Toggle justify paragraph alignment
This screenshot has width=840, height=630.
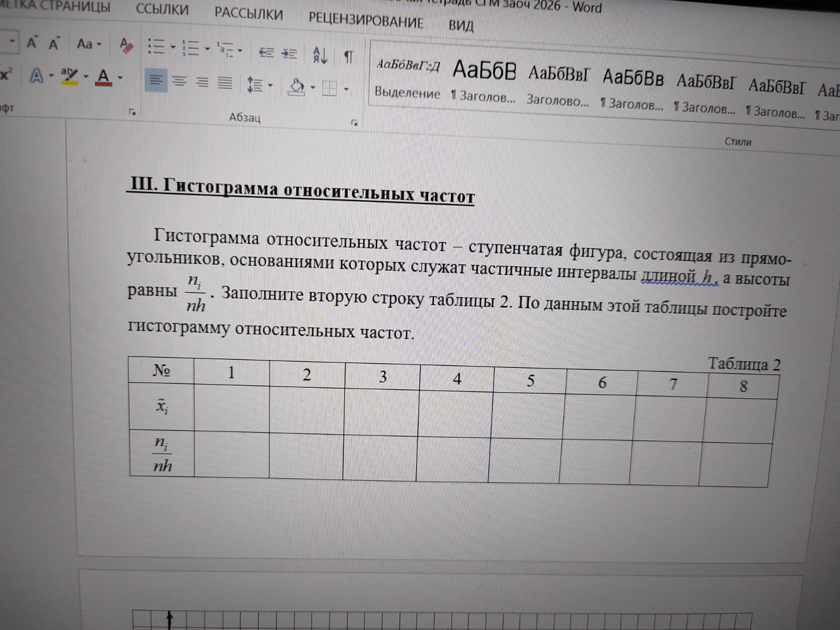[224, 82]
